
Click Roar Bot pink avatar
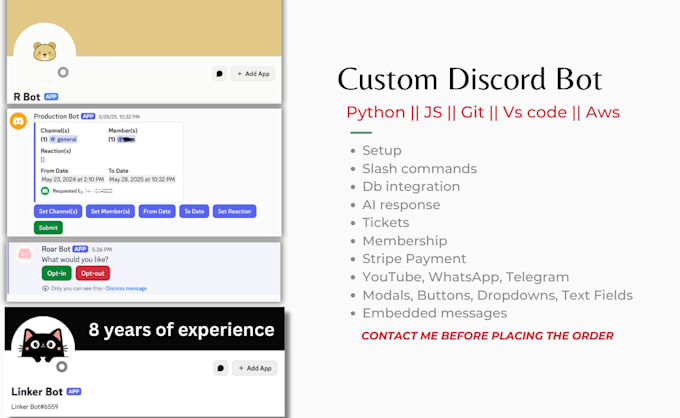[24, 254]
